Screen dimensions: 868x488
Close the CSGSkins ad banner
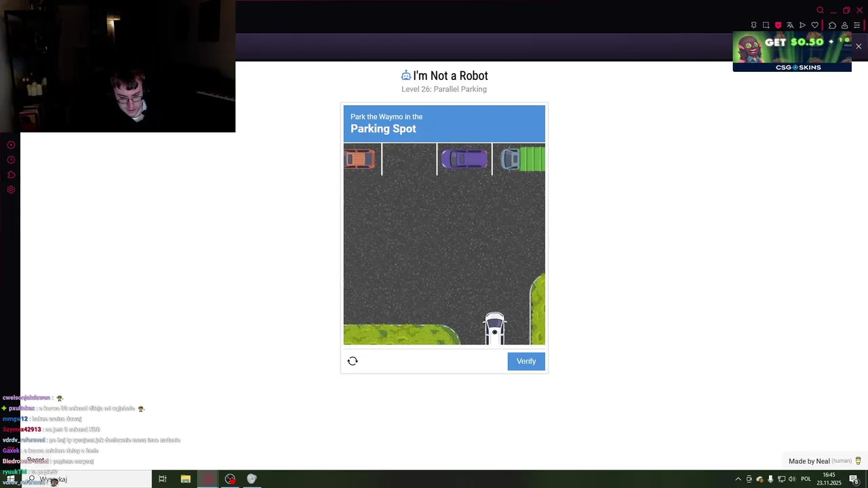859,46
